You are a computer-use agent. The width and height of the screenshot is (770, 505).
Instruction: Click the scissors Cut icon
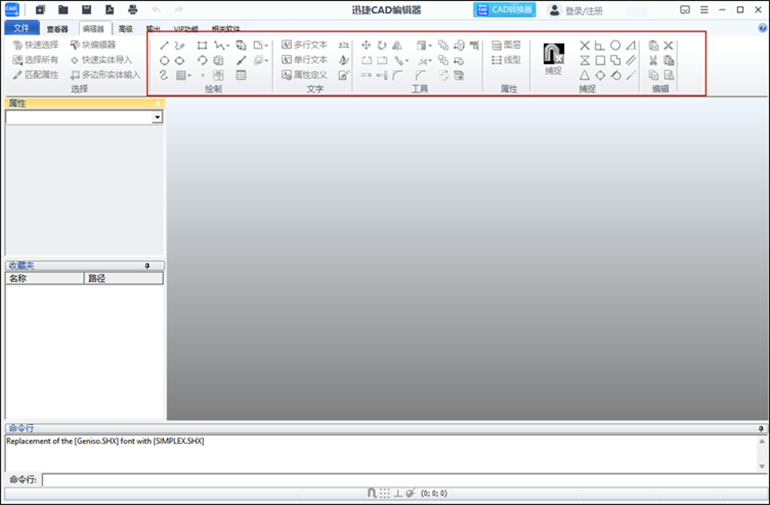click(653, 60)
